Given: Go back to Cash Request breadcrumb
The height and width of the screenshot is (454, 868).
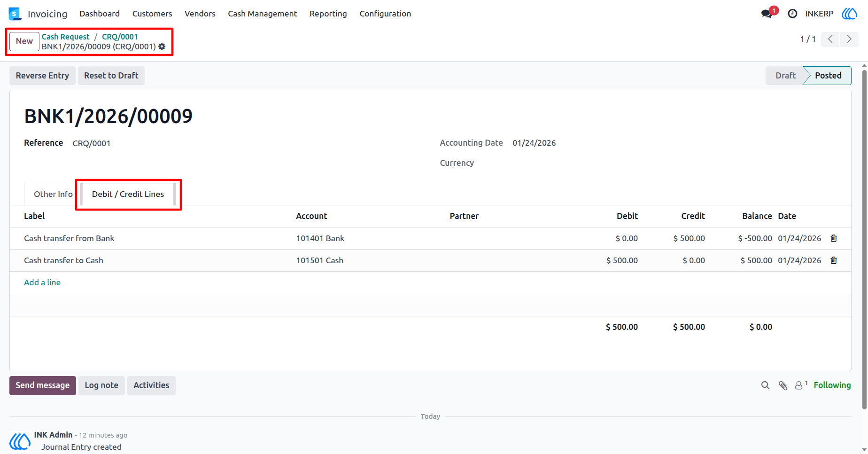Looking at the screenshot, I should (x=65, y=37).
